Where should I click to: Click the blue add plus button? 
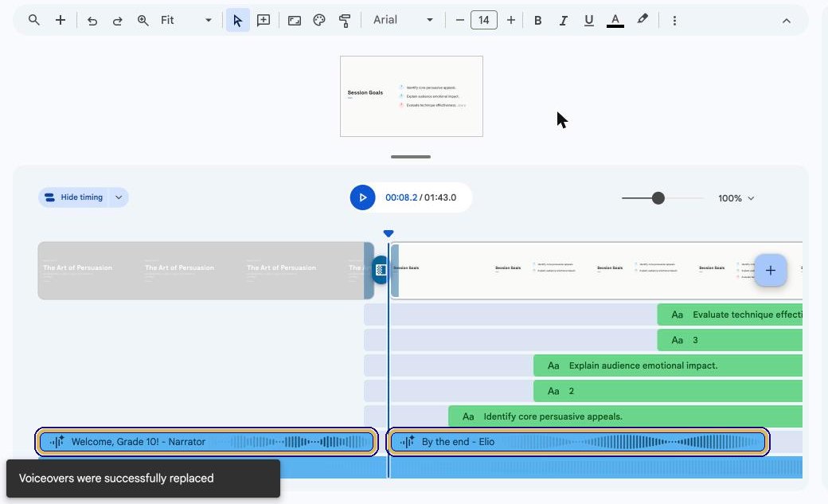pyautogui.click(x=771, y=271)
